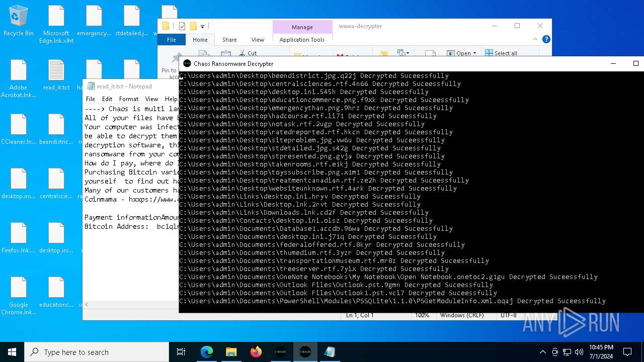Image resolution: width=644 pixels, height=362 pixels.
Task: Open the Windows Start menu
Action: [x=12, y=352]
